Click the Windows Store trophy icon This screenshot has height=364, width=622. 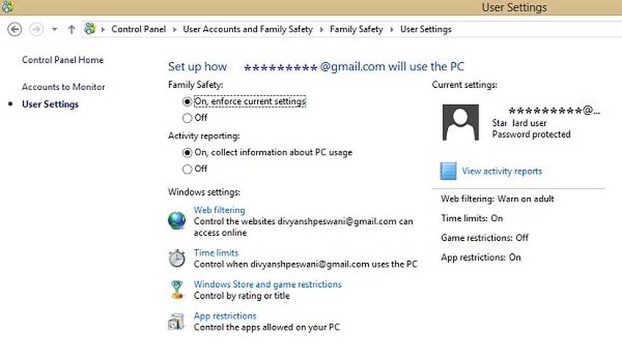[177, 289]
